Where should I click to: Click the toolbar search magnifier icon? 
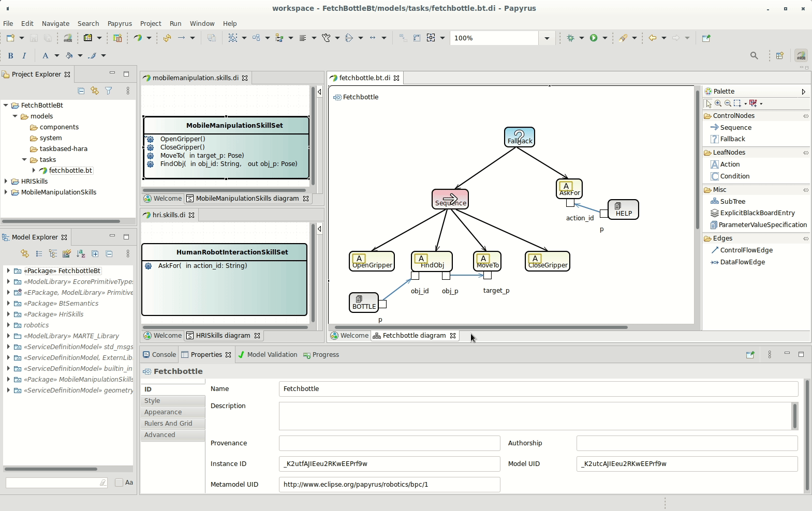pyautogui.click(x=754, y=56)
